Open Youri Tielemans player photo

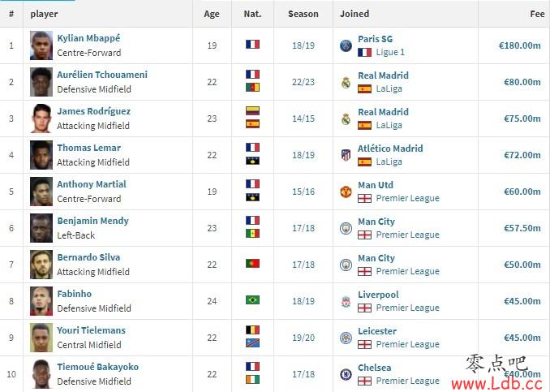point(41,338)
